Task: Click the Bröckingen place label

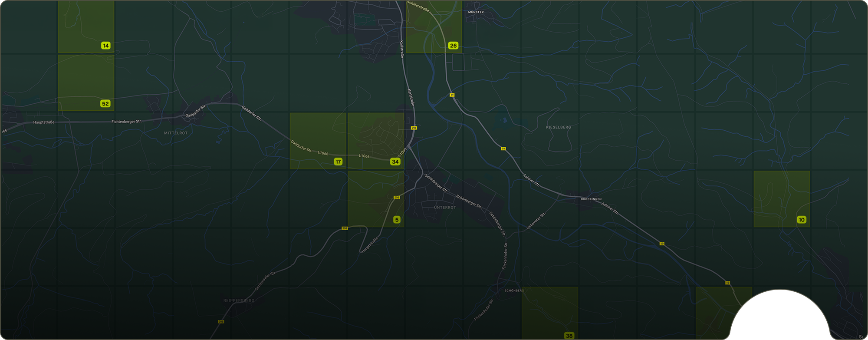Action: click(591, 199)
